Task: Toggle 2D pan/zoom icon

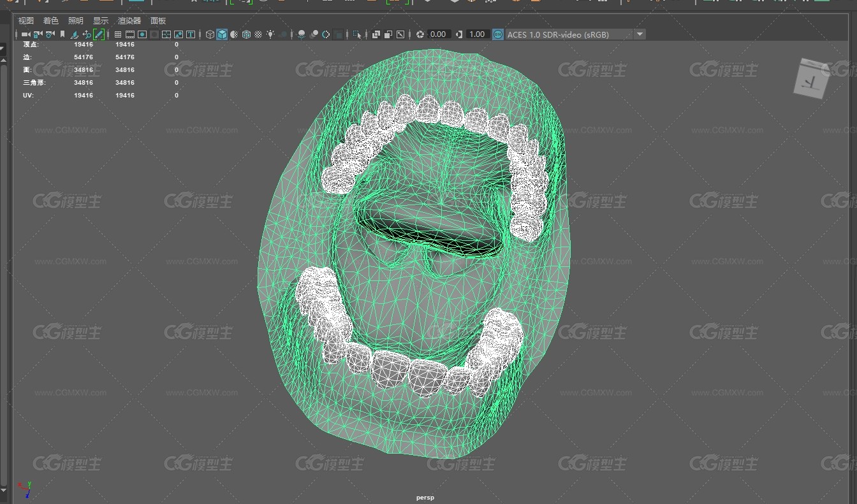Action: [x=87, y=34]
